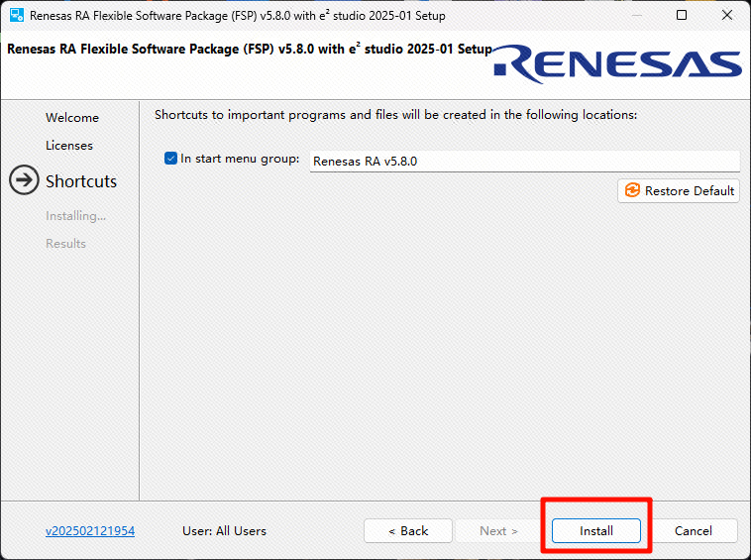The height and width of the screenshot is (560, 751).
Task: Click the arrow icon beside Shortcuts
Action: coord(24,180)
